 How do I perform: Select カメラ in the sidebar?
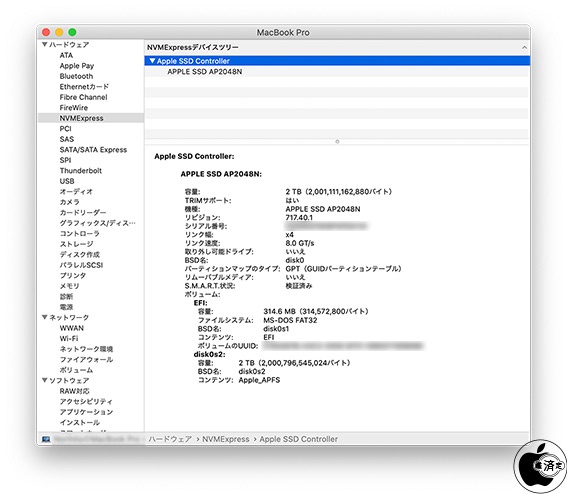(69, 202)
